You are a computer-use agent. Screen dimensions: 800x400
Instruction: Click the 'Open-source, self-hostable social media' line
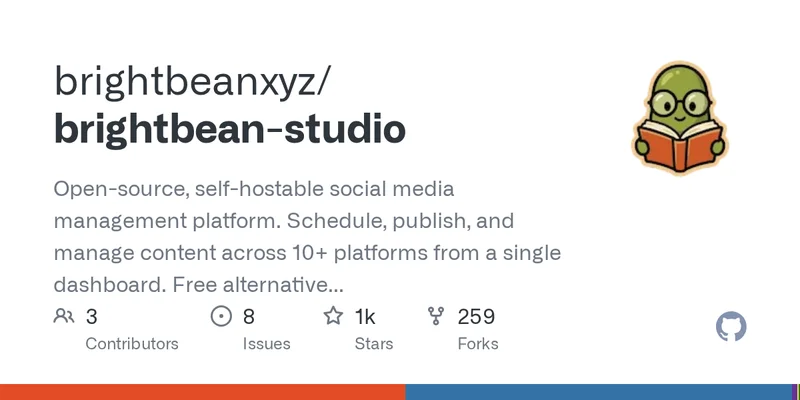[x=254, y=189]
